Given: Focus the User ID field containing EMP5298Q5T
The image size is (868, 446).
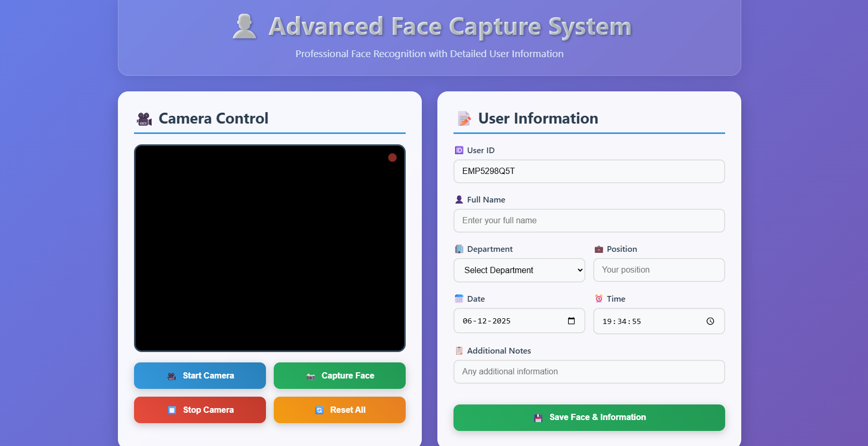Looking at the screenshot, I should (589, 171).
